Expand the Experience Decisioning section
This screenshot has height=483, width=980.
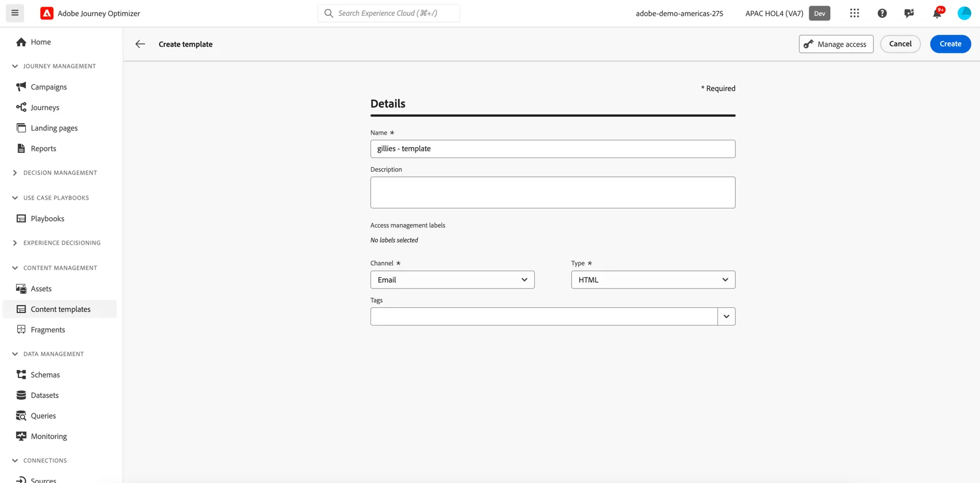pyautogui.click(x=15, y=243)
